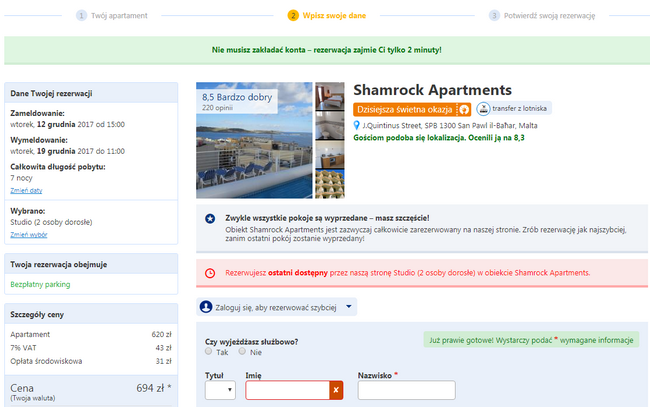Expand the Zaloguj się login dropdown arrow
The width and height of the screenshot is (650, 407).
[349, 307]
